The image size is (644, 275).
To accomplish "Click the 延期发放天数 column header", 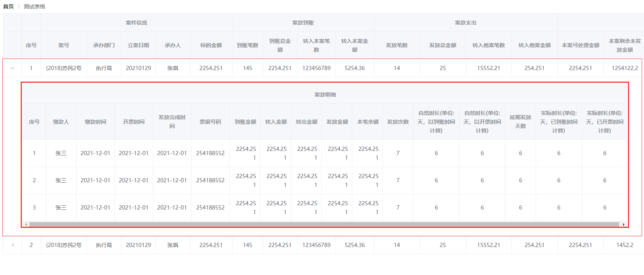I will [x=520, y=122].
